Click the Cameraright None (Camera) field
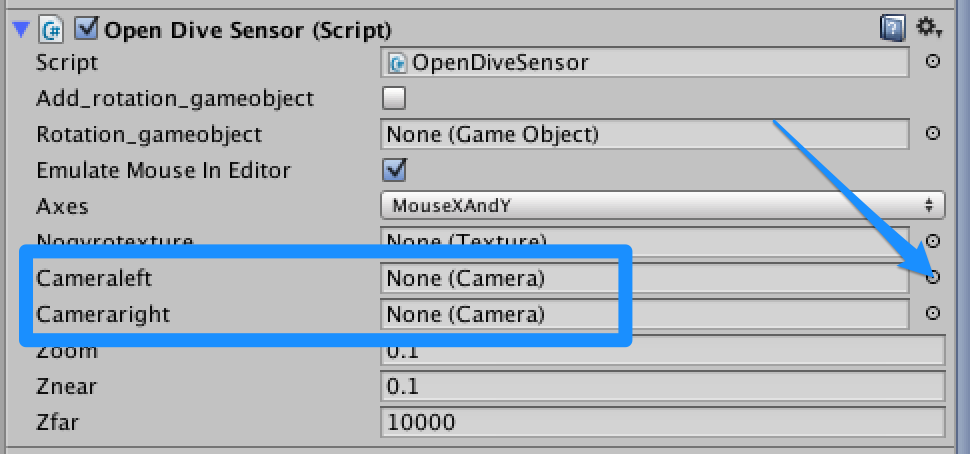This screenshot has height=454, width=970. [645, 314]
